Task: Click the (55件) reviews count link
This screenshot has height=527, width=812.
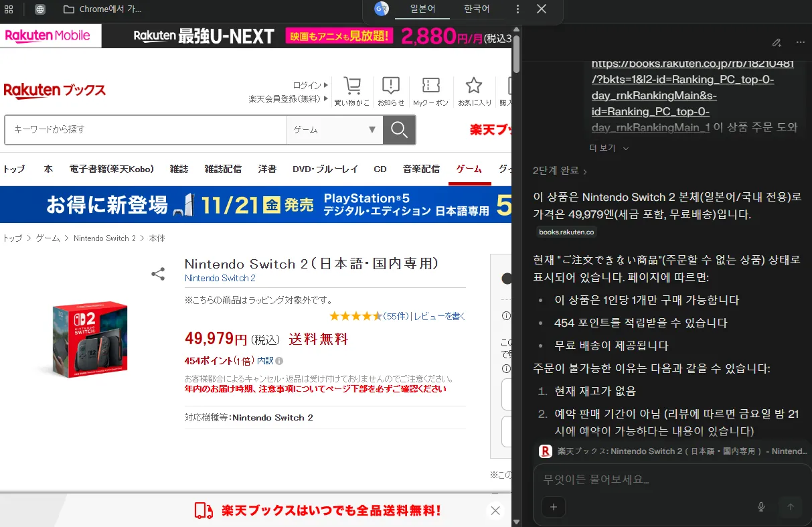Action: (396, 316)
